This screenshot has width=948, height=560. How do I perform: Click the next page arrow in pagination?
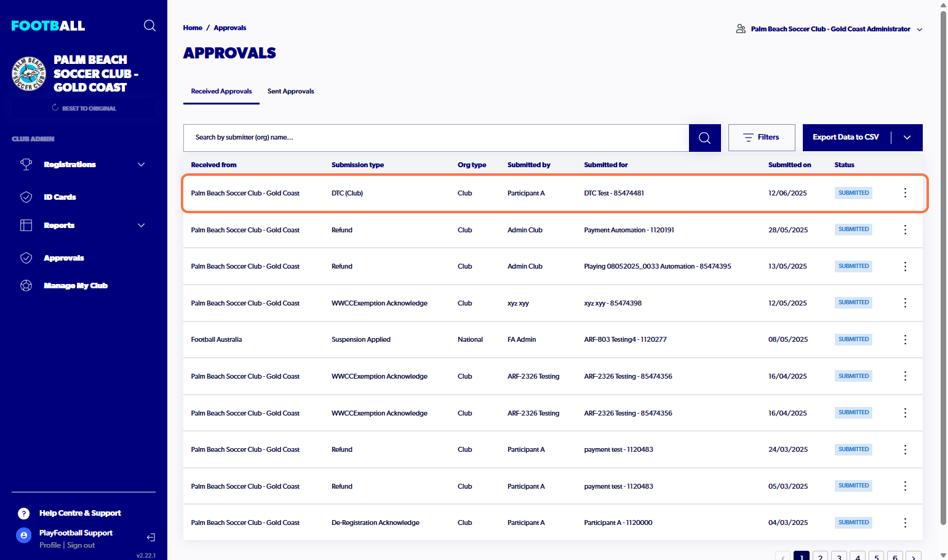click(914, 556)
